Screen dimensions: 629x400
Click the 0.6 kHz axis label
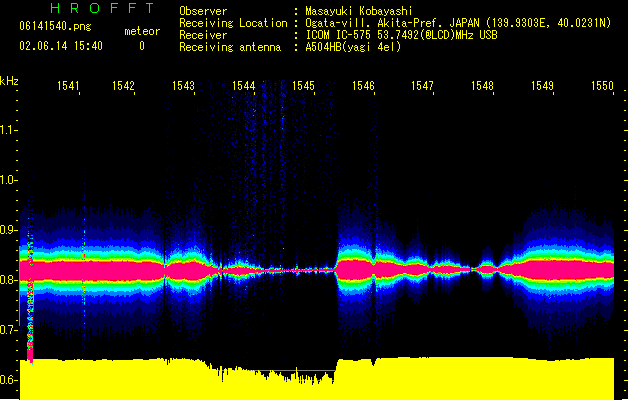8,380
